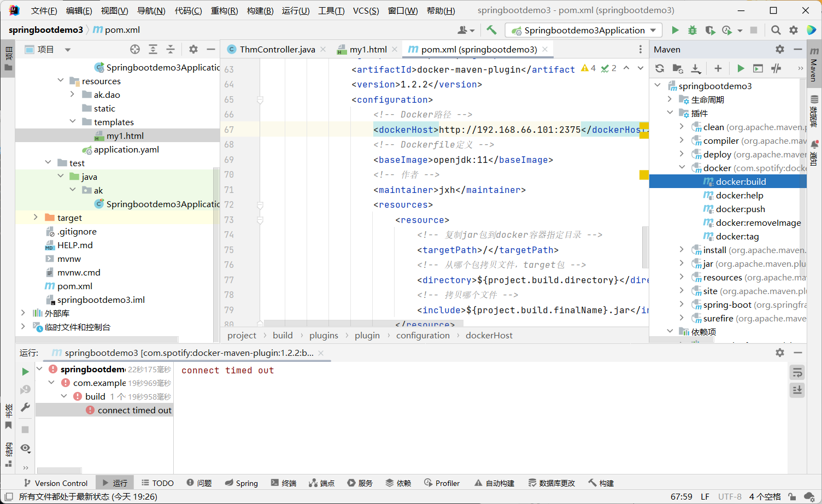Hide the Project panel with minus icon
This screenshot has height=504, width=822.
point(211,49)
